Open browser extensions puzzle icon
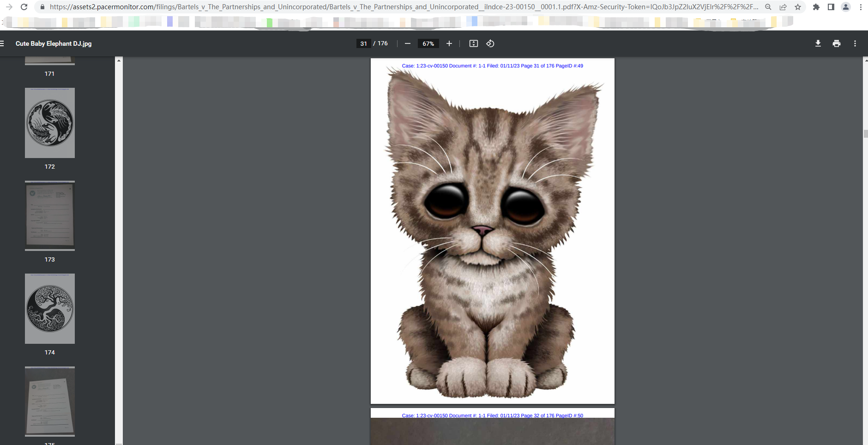The image size is (868, 445). pyautogui.click(x=816, y=7)
